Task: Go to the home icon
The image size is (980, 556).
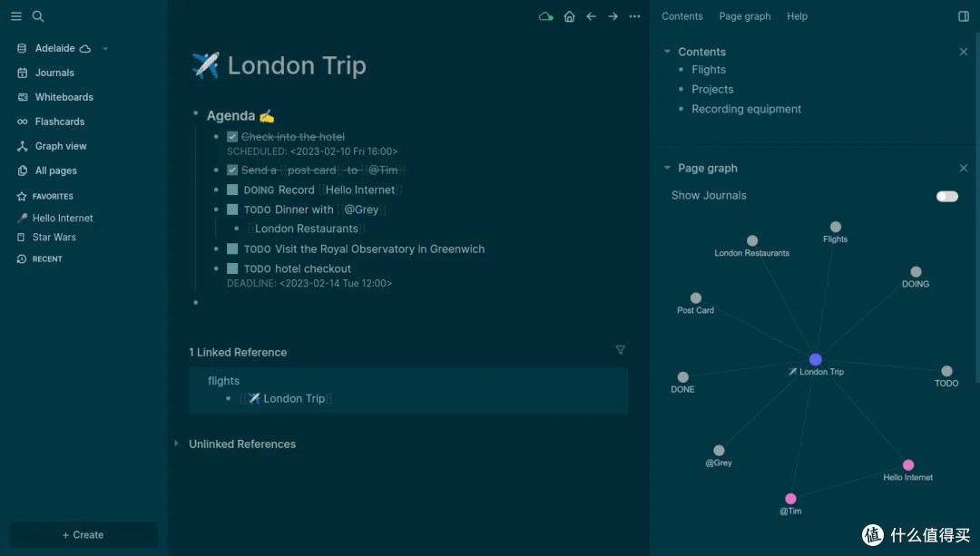Action: (x=569, y=16)
